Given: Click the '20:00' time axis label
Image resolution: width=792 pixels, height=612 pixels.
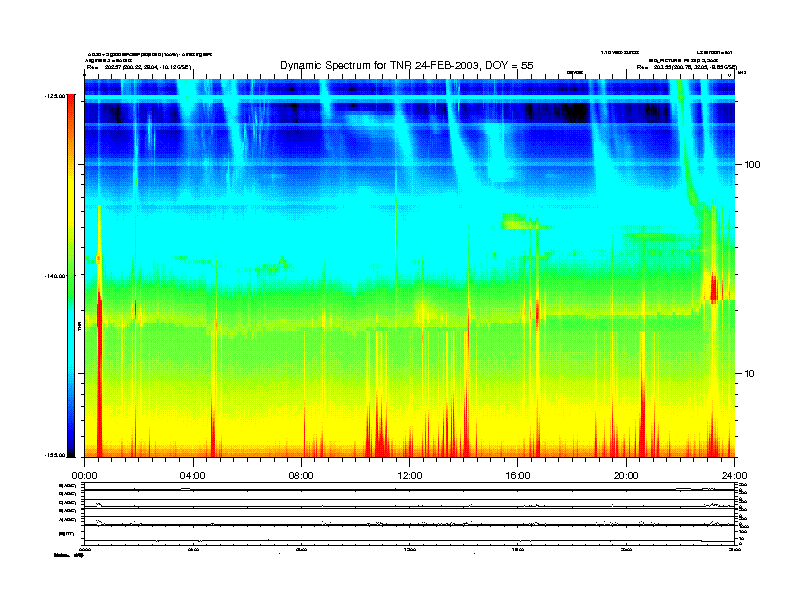Looking at the screenshot, I should (626, 476).
